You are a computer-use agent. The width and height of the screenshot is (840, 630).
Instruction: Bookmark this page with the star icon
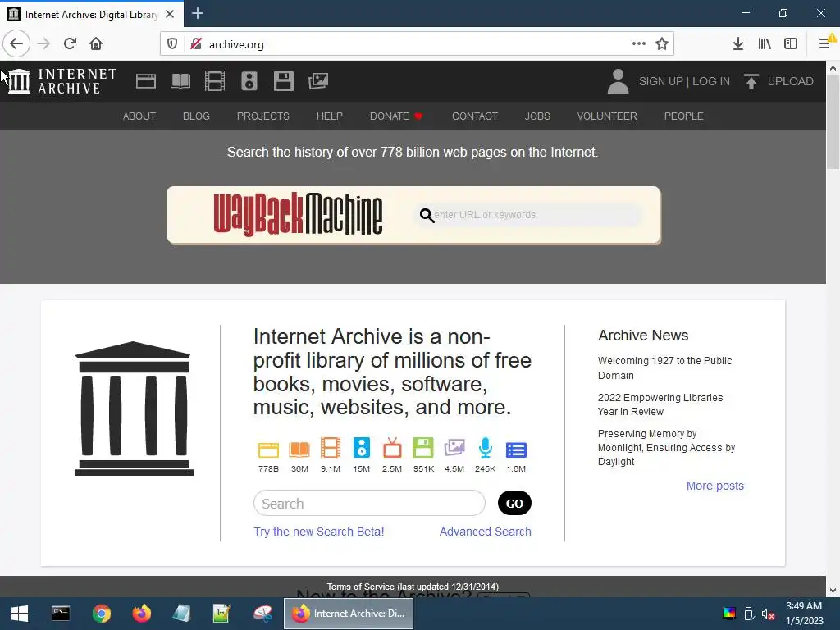[x=662, y=43]
